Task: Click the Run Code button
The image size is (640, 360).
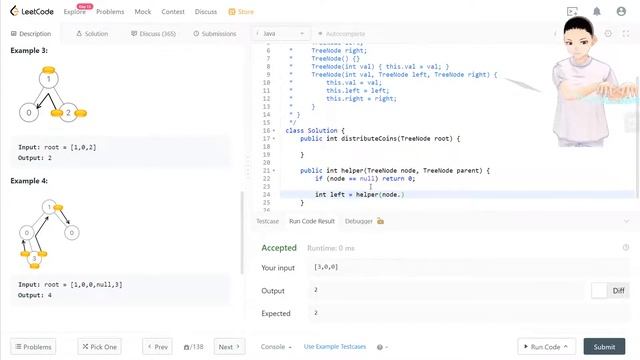Action: (547, 347)
